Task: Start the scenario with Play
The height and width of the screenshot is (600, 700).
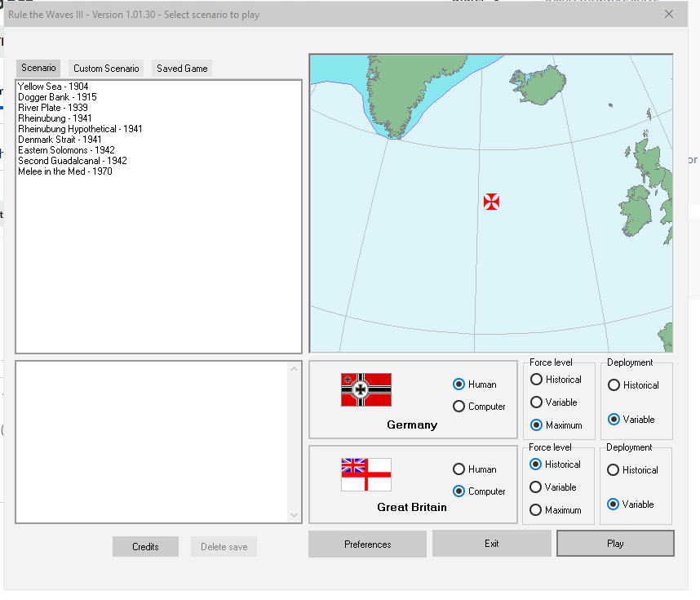Action: coord(615,543)
